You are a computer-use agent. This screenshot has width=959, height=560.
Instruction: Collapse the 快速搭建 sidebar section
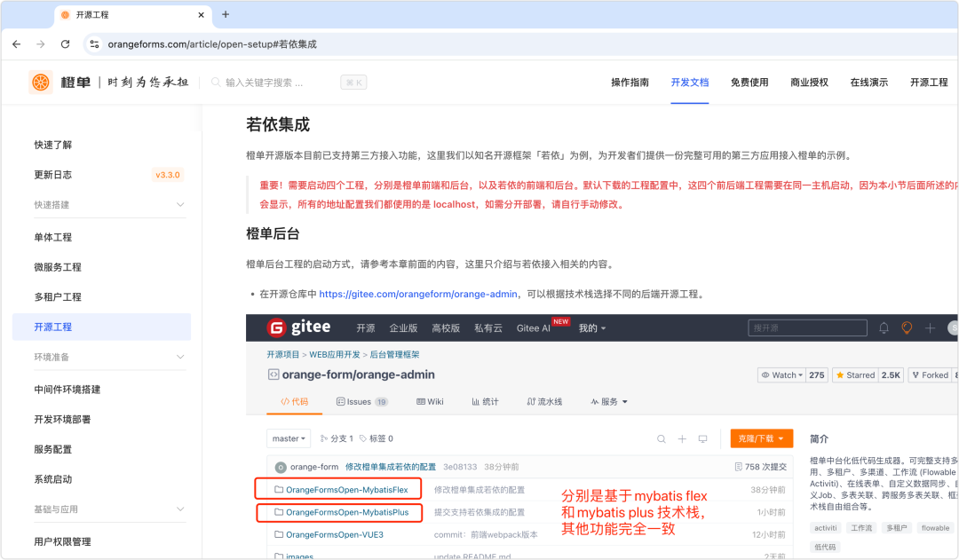(109, 205)
